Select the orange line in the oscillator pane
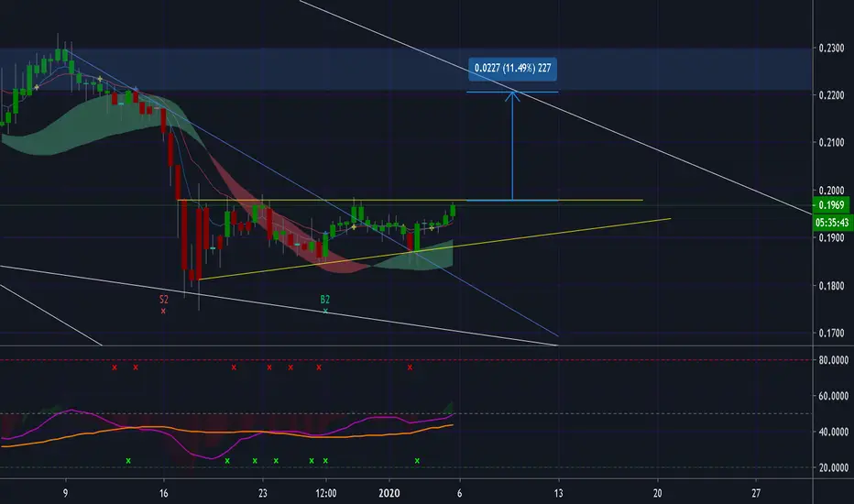Image resolution: width=854 pixels, height=504 pixels. [227, 433]
